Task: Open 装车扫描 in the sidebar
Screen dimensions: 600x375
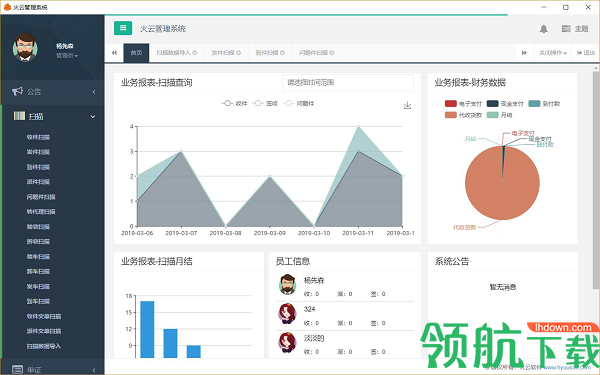Action: click(38, 256)
